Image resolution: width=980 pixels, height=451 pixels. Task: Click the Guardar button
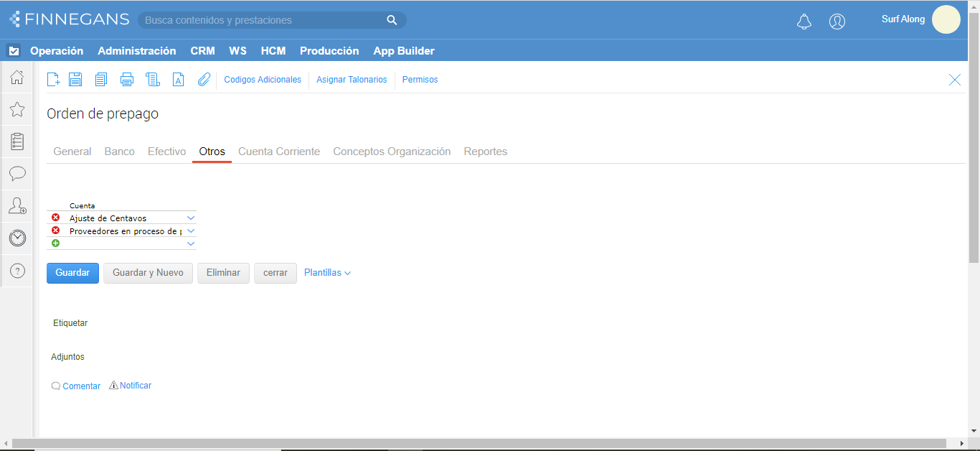click(72, 273)
